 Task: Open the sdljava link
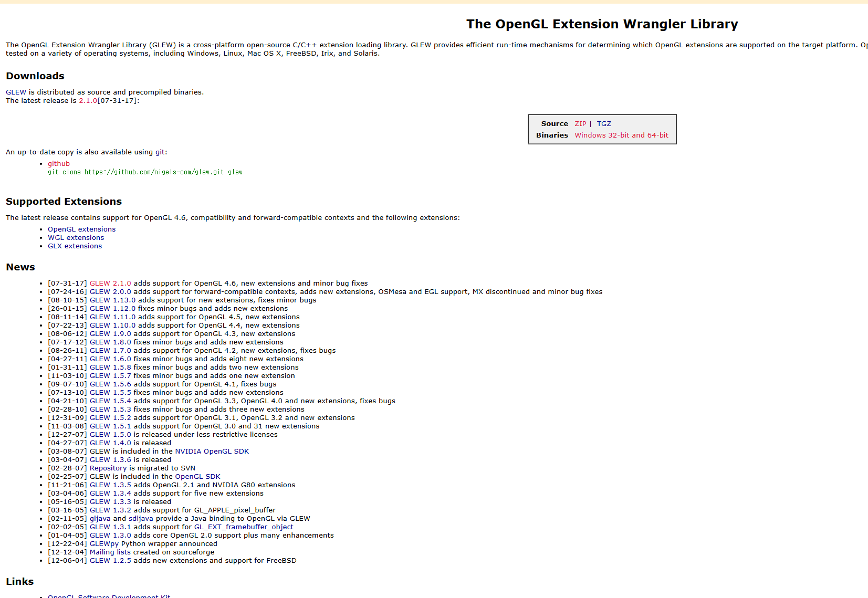(x=141, y=519)
